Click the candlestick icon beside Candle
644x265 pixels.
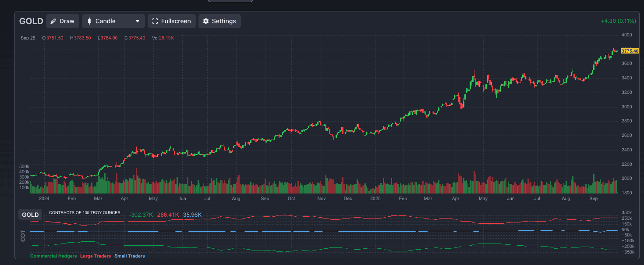click(89, 21)
